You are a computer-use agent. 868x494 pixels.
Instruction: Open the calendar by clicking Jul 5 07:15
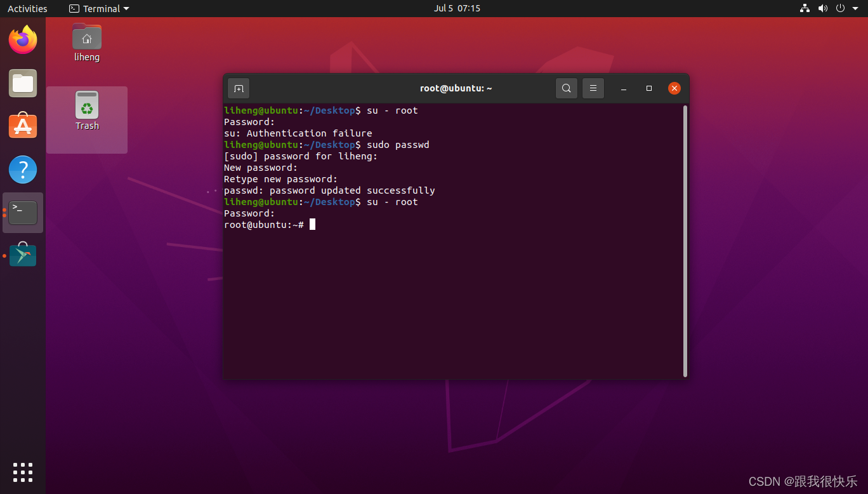(457, 8)
